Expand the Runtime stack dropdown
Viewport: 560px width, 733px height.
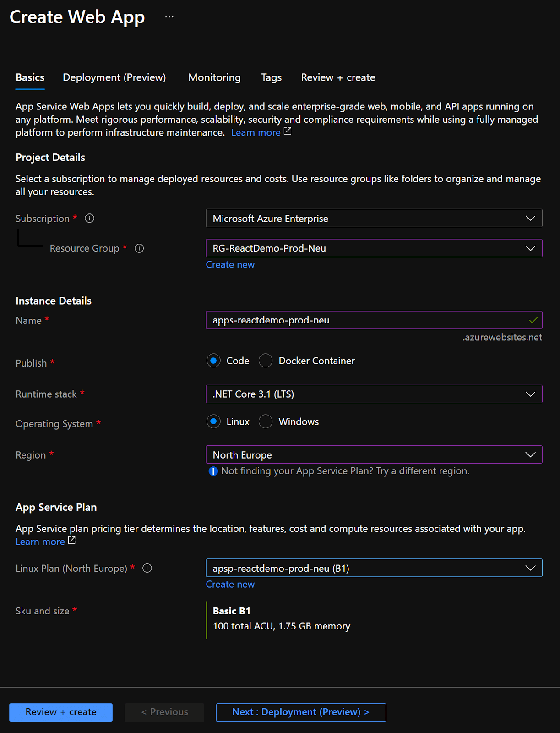374,394
